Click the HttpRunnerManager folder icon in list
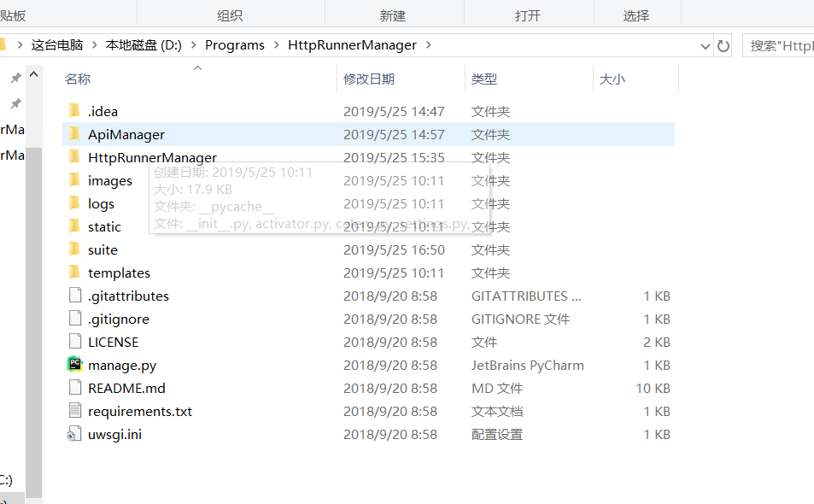The height and width of the screenshot is (504, 814). point(75,157)
